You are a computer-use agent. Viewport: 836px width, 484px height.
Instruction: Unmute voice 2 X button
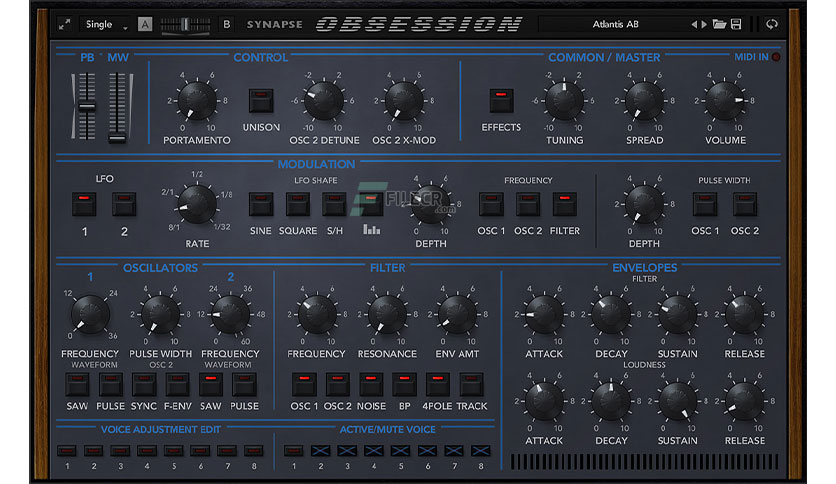(x=320, y=451)
